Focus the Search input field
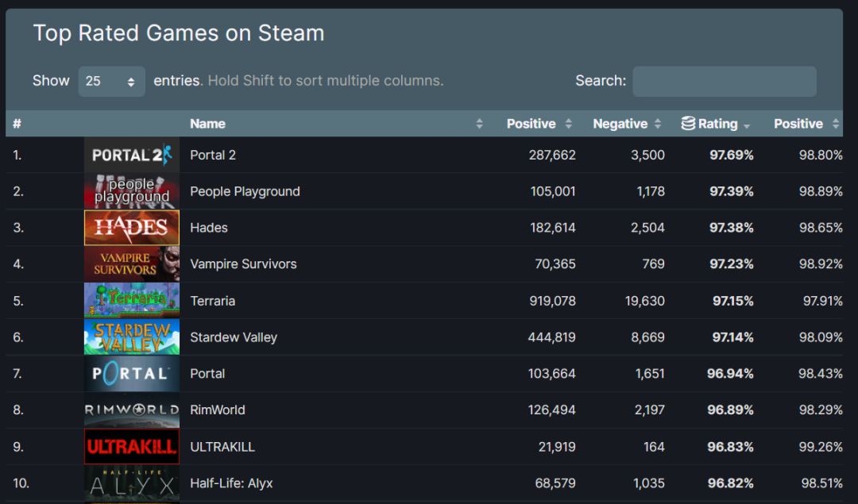 coord(724,81)
